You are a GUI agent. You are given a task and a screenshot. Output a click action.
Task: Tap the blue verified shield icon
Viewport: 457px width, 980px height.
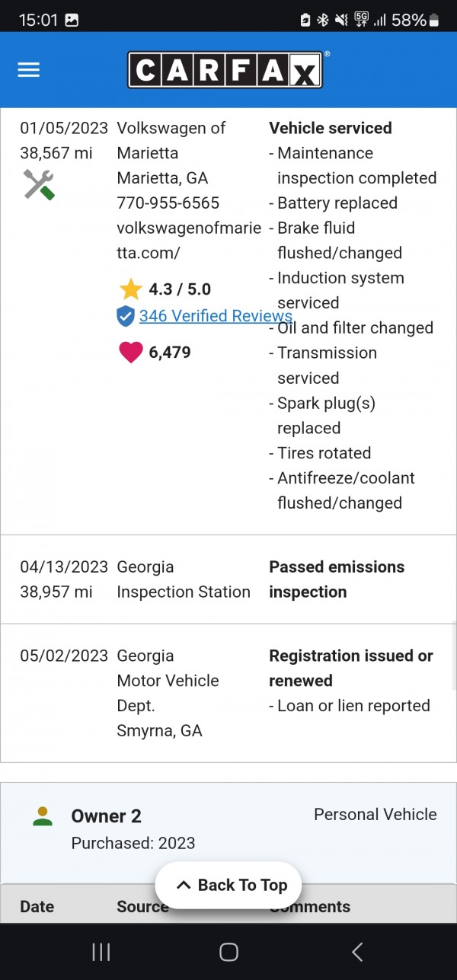click(x=126, y=316)
